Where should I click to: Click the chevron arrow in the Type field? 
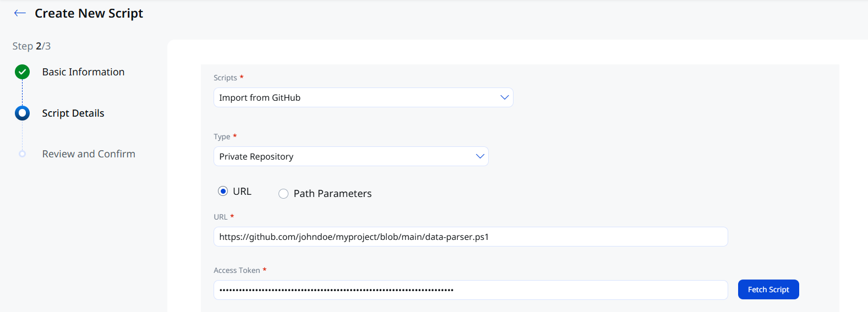coord(480,156)
